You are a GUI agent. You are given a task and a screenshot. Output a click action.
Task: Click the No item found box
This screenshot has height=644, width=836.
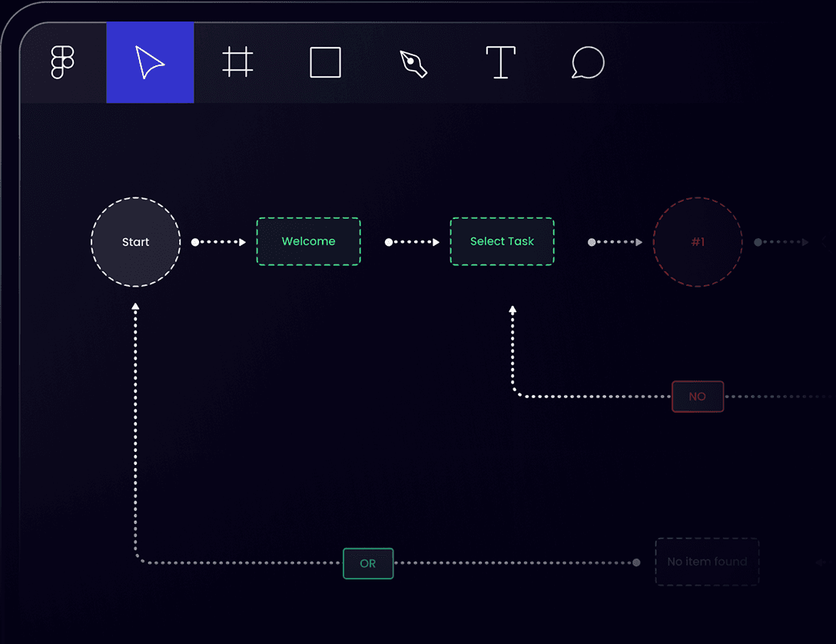(707, 562)
